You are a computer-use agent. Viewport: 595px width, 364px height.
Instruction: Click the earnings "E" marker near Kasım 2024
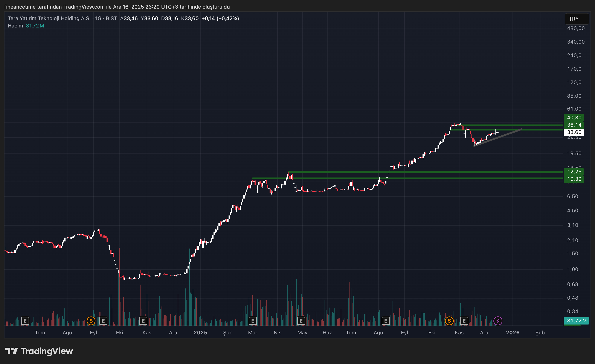[143, 321]
